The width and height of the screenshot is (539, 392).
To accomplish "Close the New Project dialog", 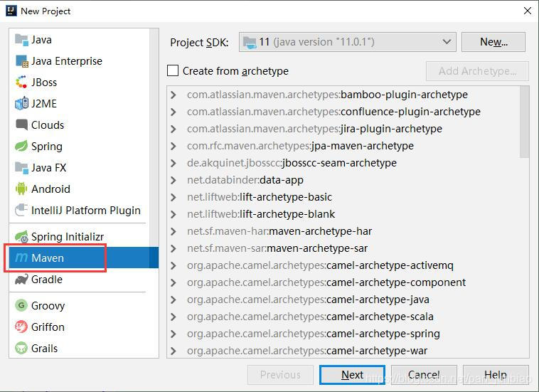I will click(528, 11).
